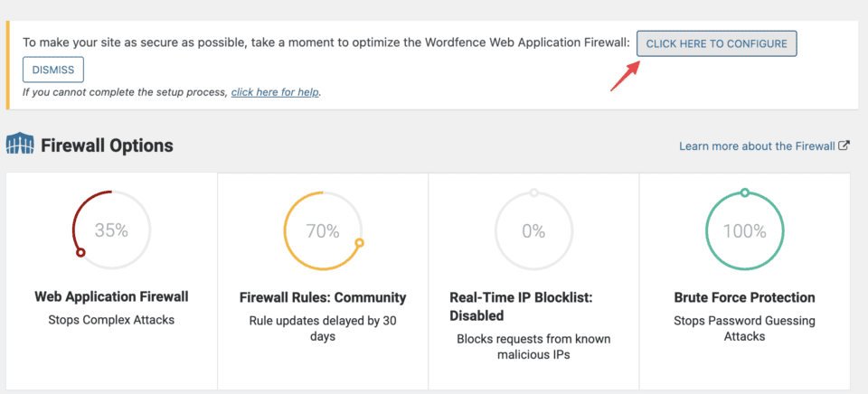
Task: Click the Firewall Options section title
Action: [x=107, y=145]
